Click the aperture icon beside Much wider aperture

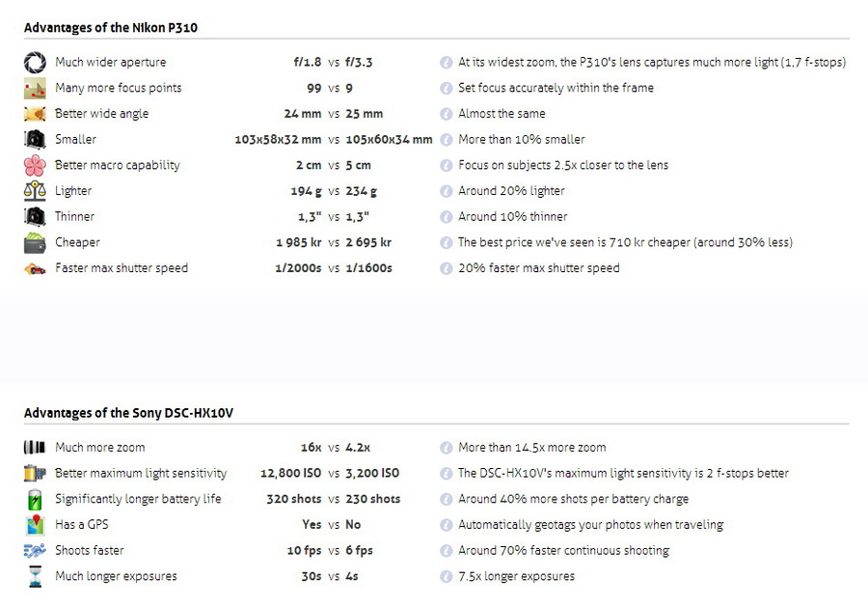(35, 62)
